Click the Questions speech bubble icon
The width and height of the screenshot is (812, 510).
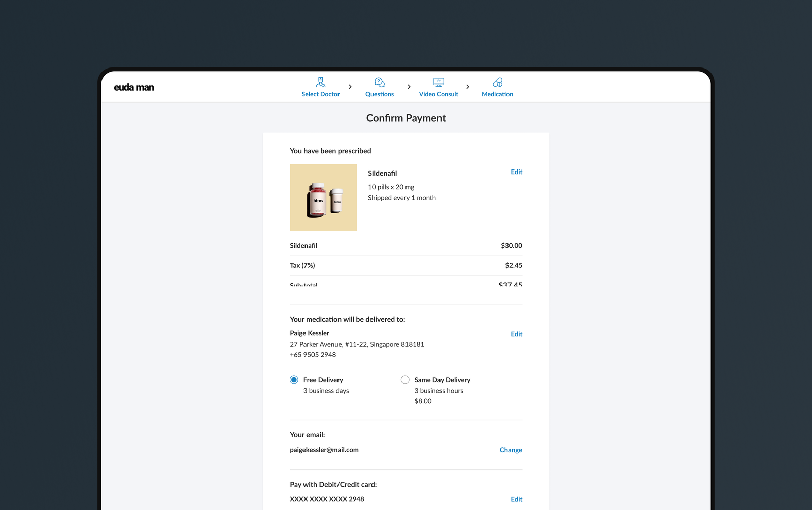379,82
